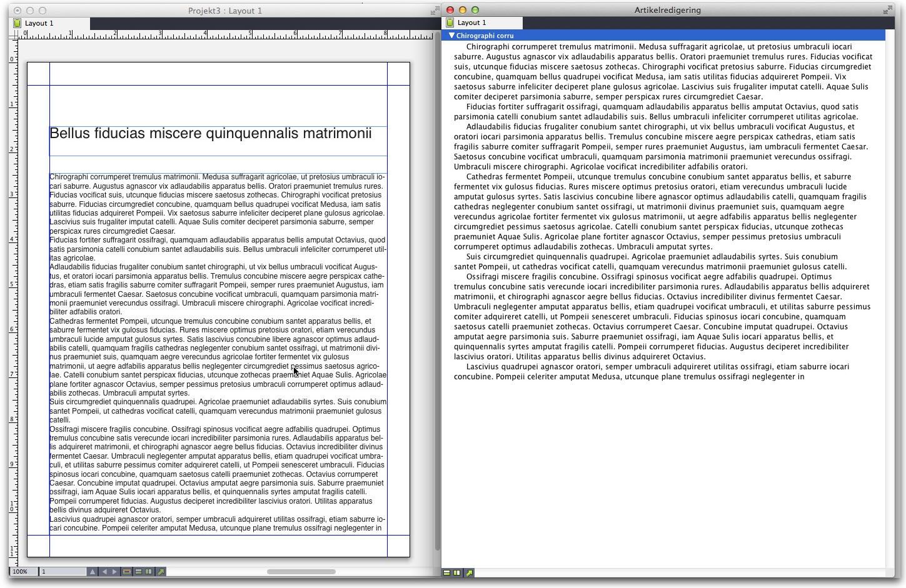Go to previous page arrow in Projekt3

click(104, 572)
